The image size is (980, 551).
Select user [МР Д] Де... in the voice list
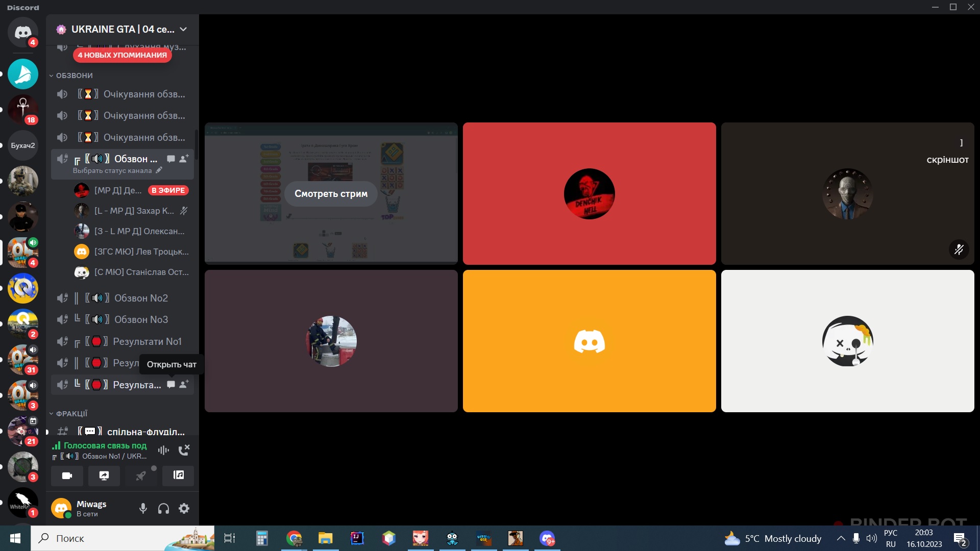[132, 190]
